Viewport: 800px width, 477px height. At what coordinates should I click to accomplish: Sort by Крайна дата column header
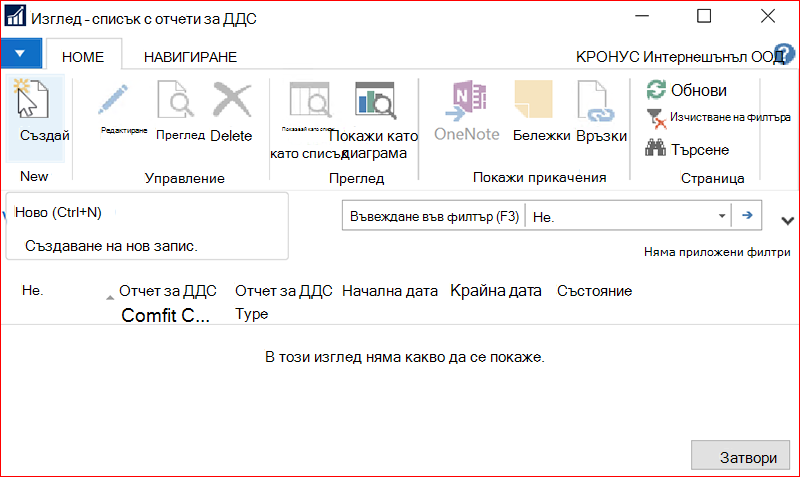coord(496,290)
